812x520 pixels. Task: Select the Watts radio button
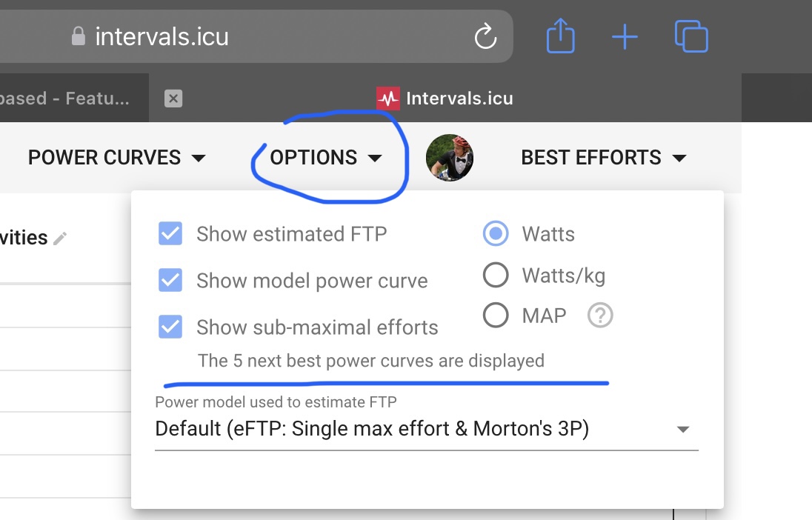click(496, 233)
